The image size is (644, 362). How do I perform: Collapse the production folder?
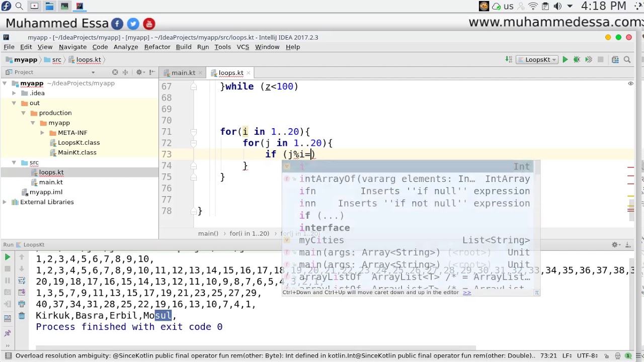[24, 113]
